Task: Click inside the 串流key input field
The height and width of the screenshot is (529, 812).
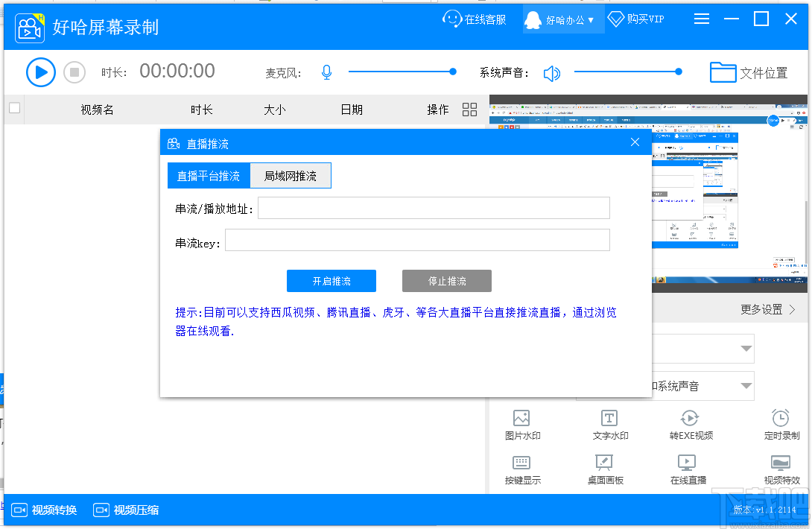Action: pyautogui.click(x=417, y=240)
